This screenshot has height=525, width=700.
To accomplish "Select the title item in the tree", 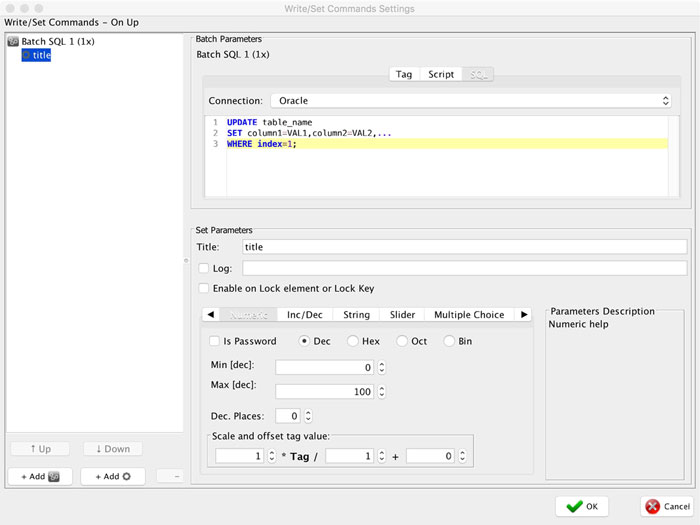I will (x=36, y=55).
